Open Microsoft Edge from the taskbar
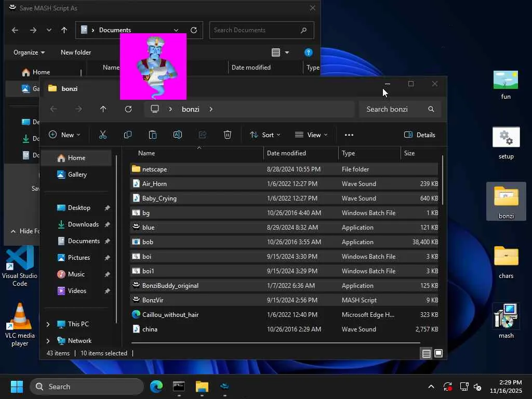 coord(156,387)
